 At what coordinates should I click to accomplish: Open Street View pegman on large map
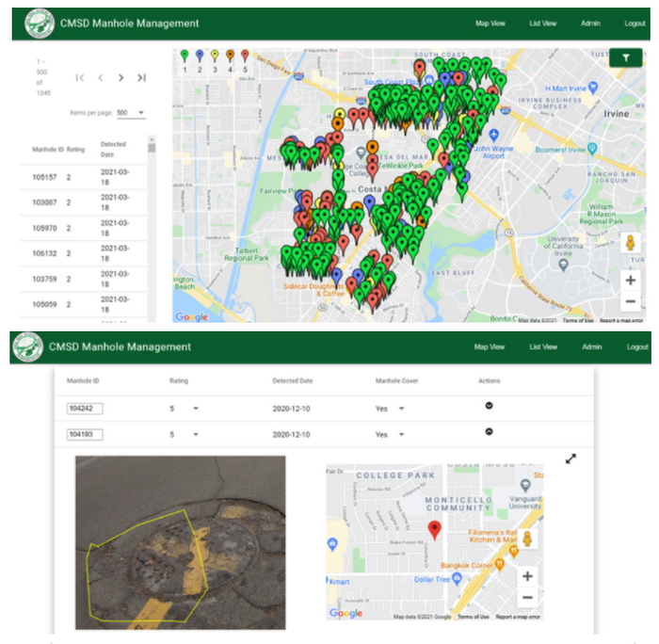[630, 243]
